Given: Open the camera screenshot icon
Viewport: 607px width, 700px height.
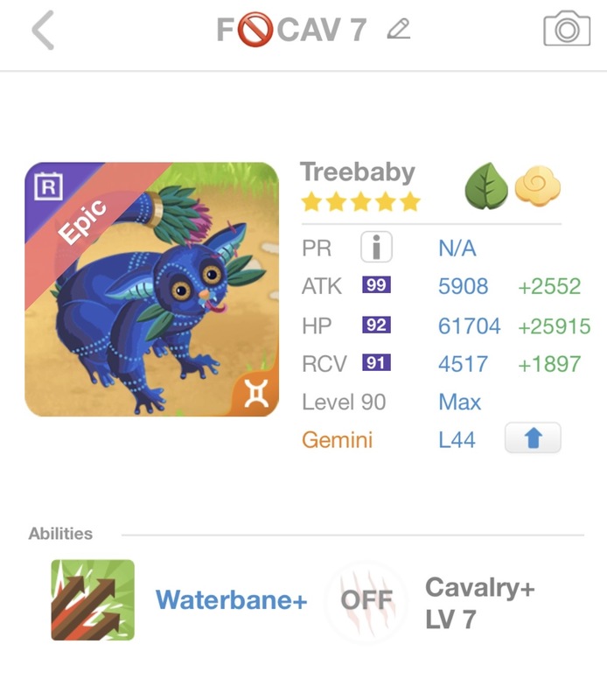Looking at the screenshot, I should pos(567,31).
